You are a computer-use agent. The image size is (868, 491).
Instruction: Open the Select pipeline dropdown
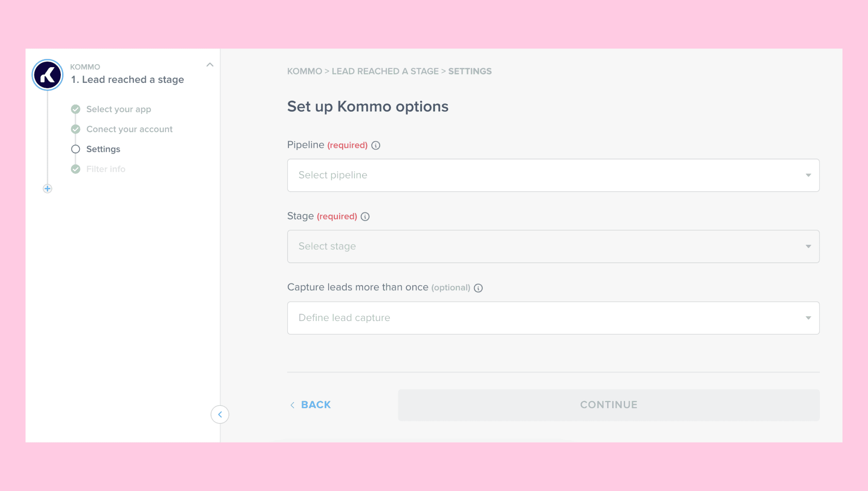click(553, 175)
